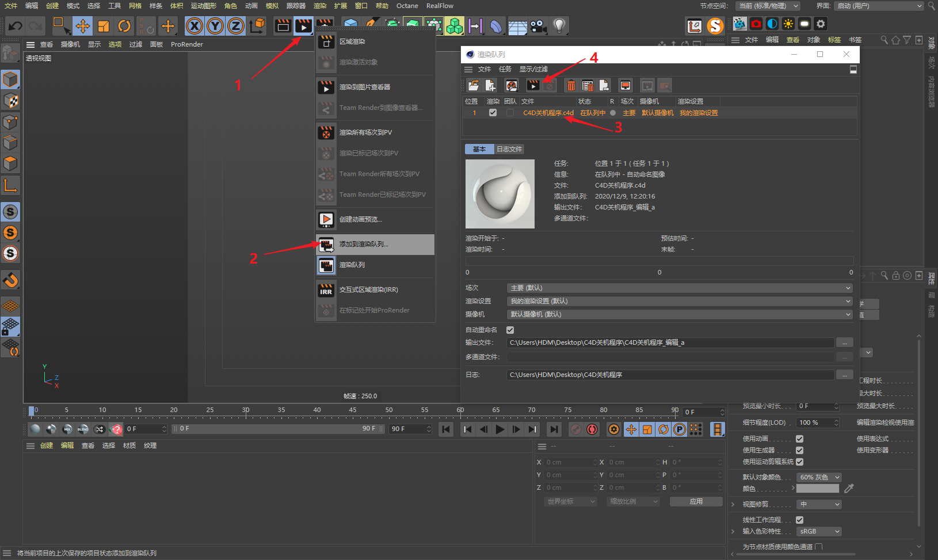Click the 日志 path input field
Viewport: 938px width, 560px height.
[x=670, y=375]
